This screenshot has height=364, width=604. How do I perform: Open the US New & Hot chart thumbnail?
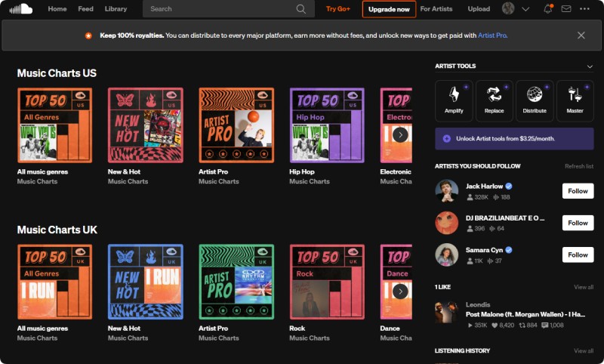pyautogui.click(x=146, y=125)
